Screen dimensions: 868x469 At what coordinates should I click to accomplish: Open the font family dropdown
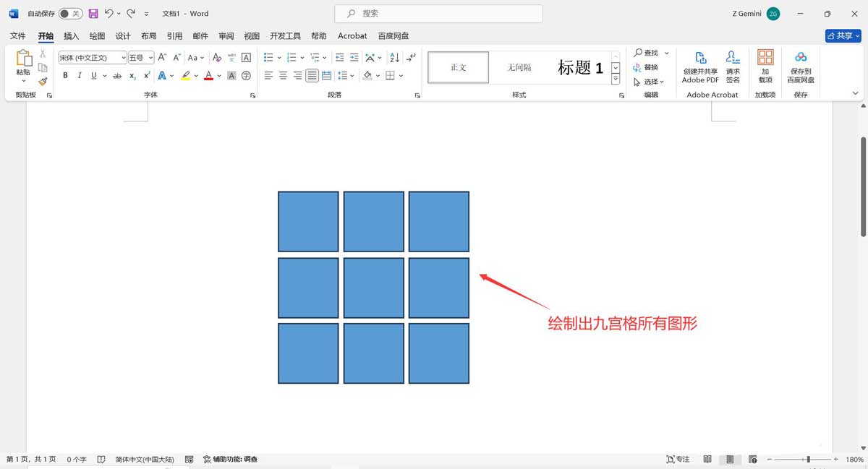[x=123, y=57]
